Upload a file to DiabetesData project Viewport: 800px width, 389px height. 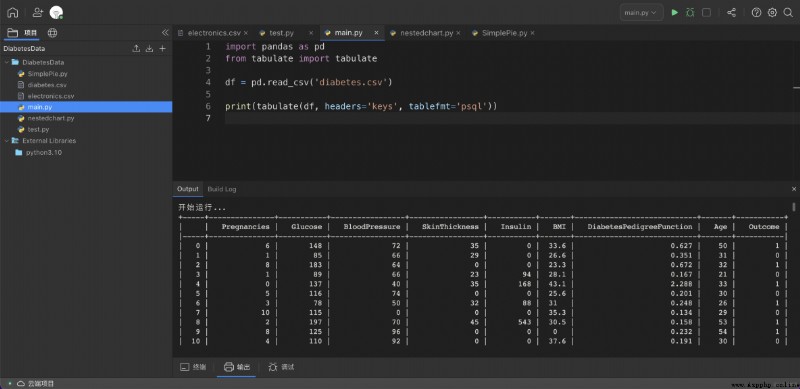pos(136,48)
